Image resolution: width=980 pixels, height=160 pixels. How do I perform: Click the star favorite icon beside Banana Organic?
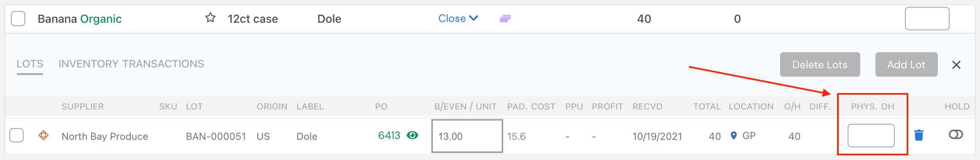[210, 18]
